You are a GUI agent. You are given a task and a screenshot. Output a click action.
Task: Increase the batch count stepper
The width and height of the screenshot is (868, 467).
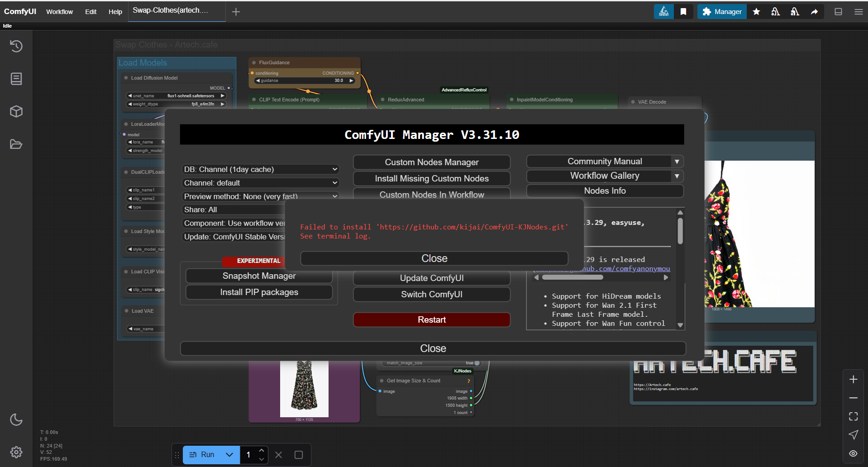coord(262,451)
